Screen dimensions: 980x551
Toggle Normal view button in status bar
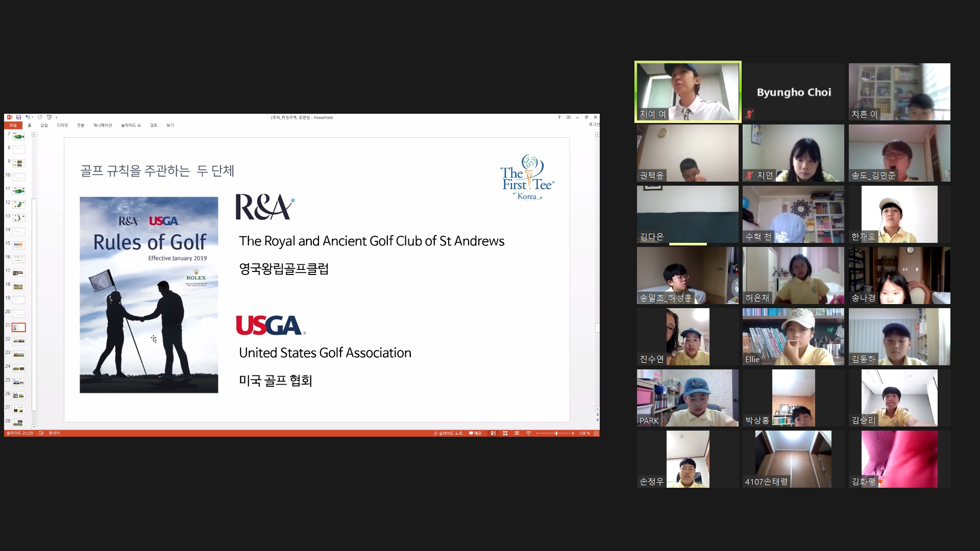[x=493, y=433]
